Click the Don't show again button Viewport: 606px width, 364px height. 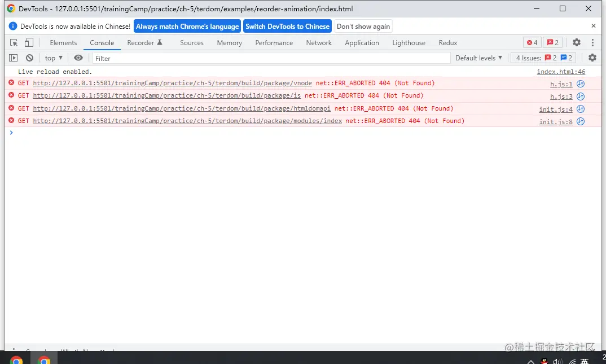pos(363,27)
